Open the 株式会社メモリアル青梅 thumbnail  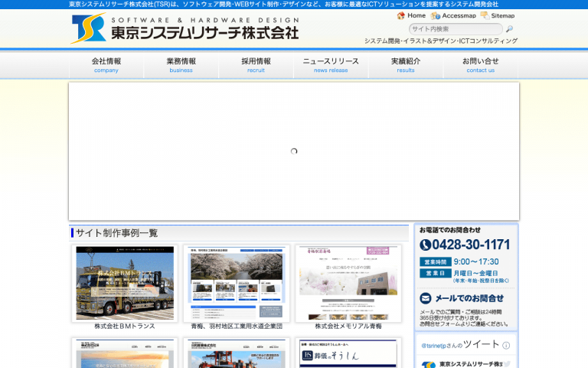(348, 283)
